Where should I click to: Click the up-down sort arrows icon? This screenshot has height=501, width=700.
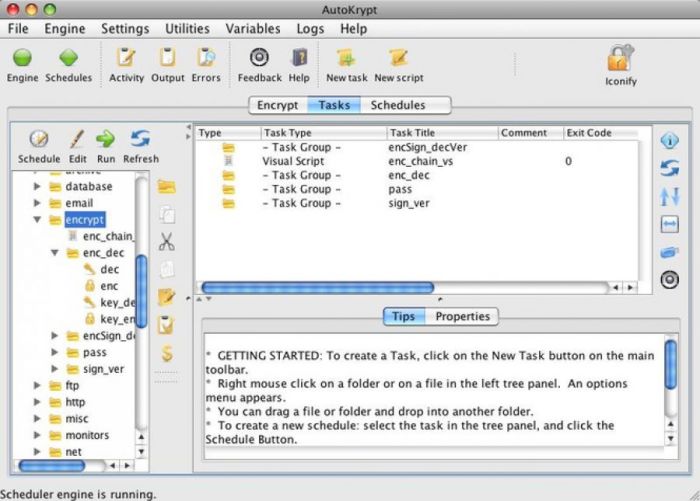point(670,196)
